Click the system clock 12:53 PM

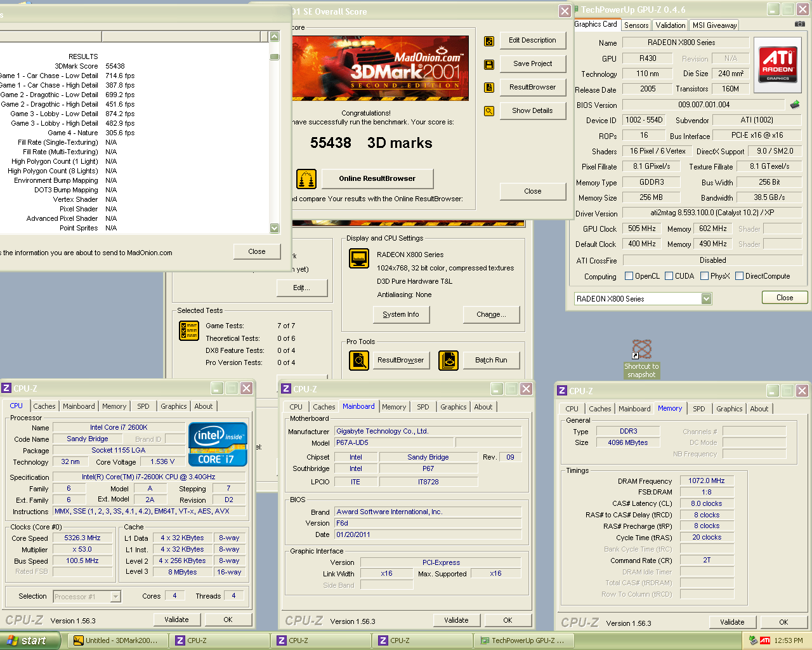pyautogui.click(x=789, y=640)
